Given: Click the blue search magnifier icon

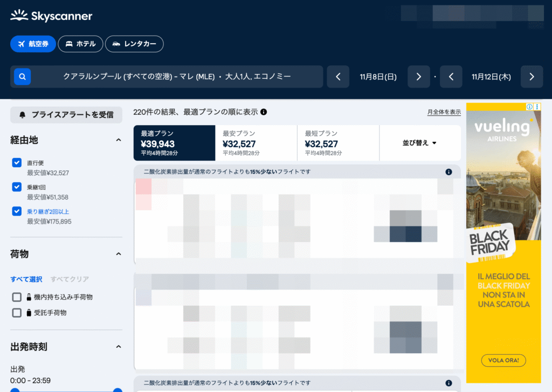Looking at the screenshot, I should tap(22, 77).
